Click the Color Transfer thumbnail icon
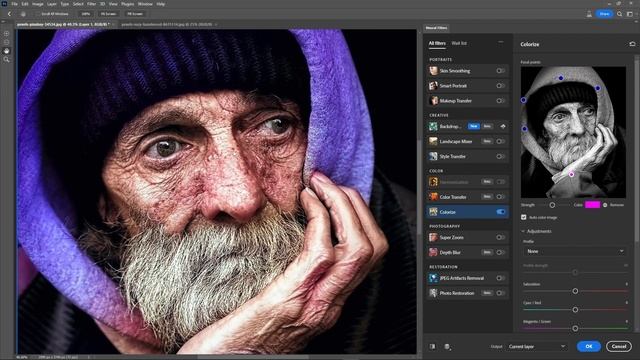 tap(433, 197)
